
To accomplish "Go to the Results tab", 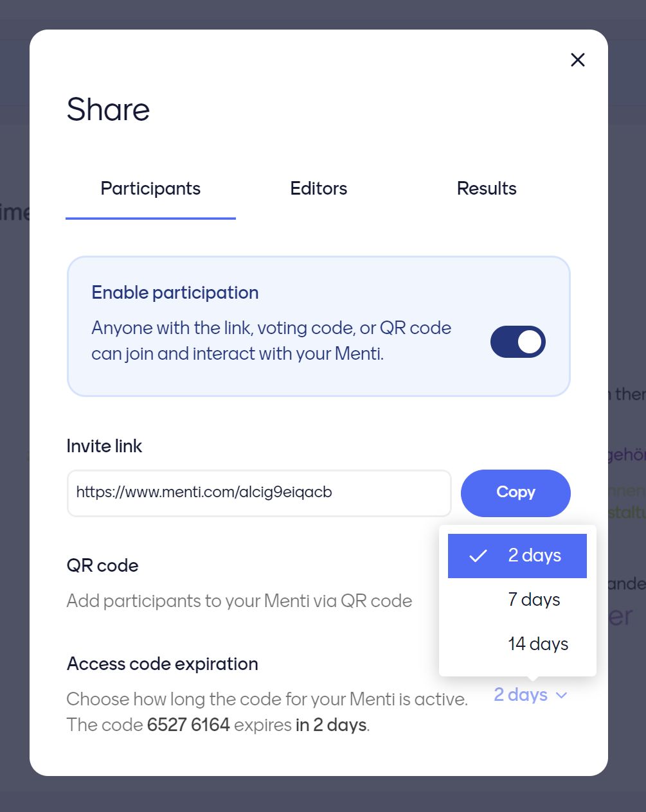I will 487,188.
